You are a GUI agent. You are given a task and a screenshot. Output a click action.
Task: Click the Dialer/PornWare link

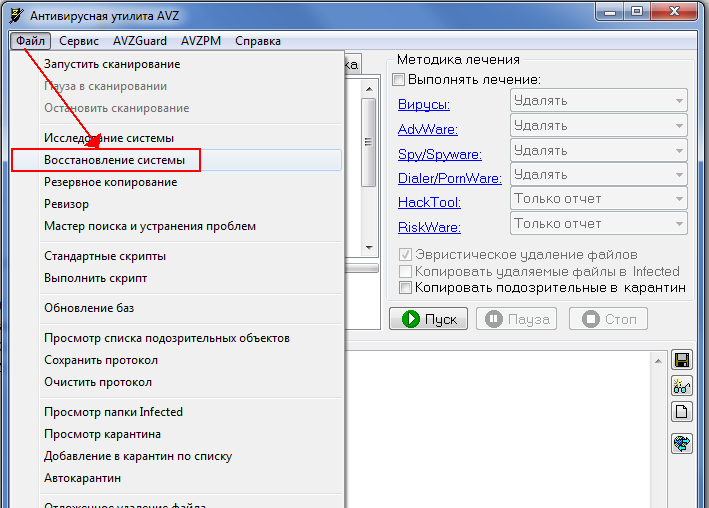pos(450,178)
